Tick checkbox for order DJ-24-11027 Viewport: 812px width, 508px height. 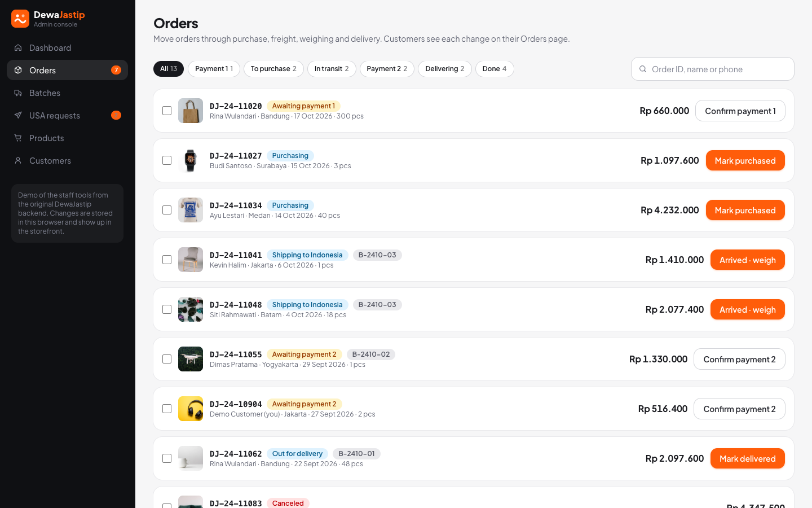coord(167,160)
